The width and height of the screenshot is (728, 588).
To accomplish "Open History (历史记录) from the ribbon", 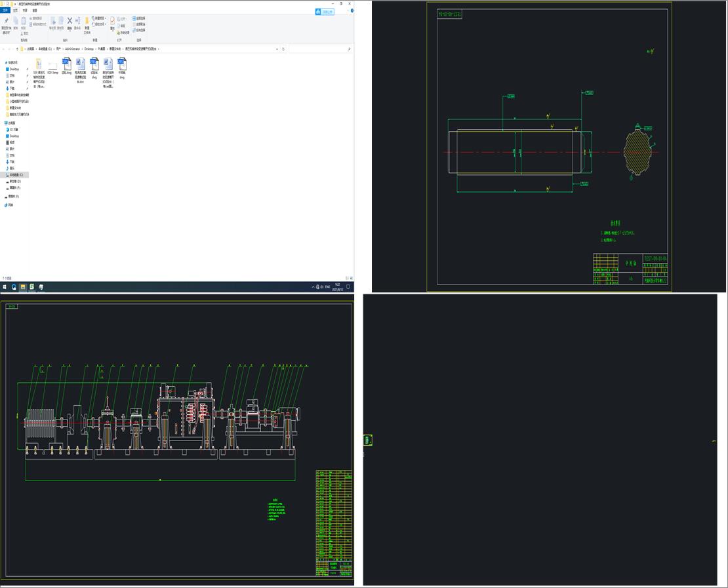I will pyautogui.click(x=124, y=33).
